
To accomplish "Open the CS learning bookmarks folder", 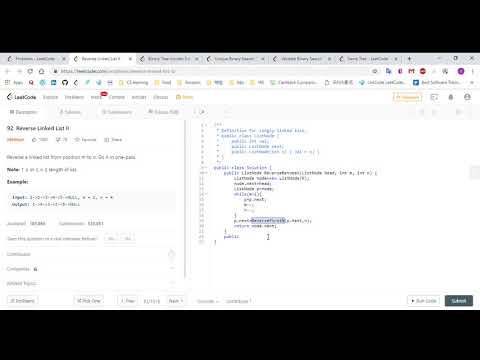I will click(133, 82).
